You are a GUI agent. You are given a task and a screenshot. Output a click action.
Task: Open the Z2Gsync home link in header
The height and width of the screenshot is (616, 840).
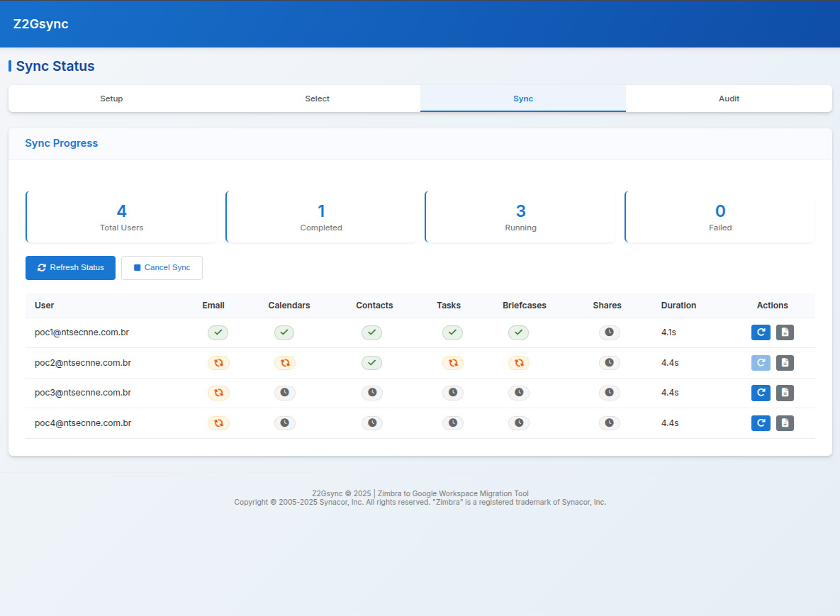coord(40,23)
